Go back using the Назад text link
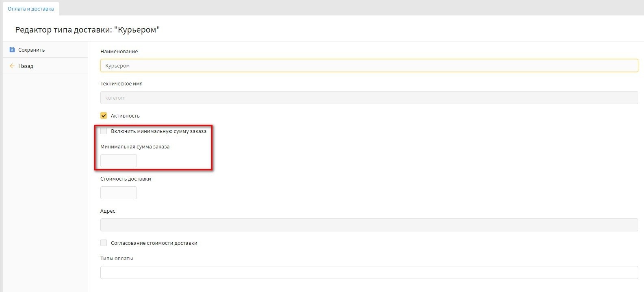Viewport: 644px width, 292px height. click(x=26, y=66)
